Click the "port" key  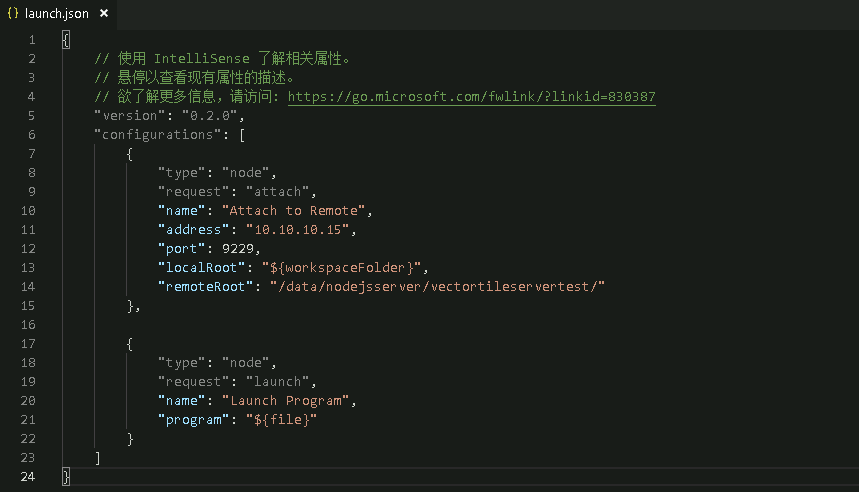point(181,249)
